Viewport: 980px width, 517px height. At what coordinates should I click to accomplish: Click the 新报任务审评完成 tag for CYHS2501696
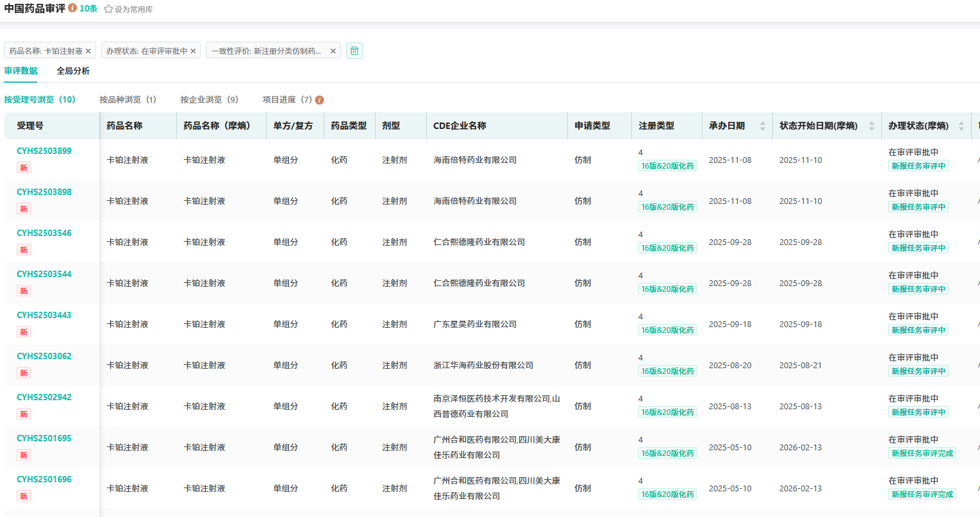click(922, 495)
